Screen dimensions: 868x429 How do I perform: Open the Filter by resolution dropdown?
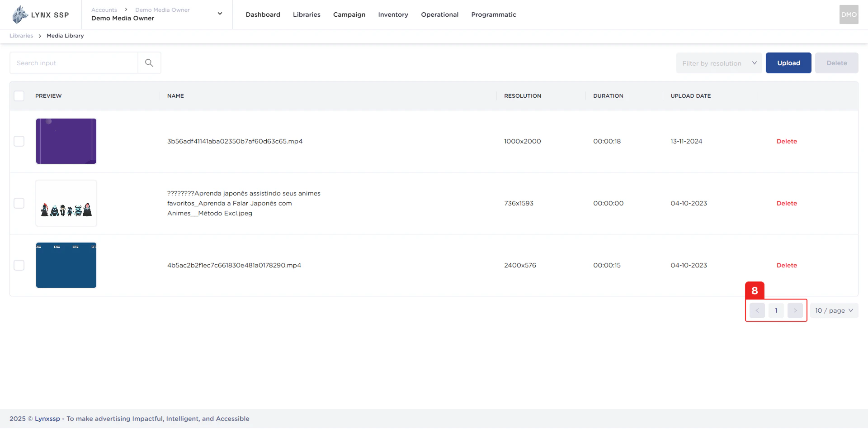[718, 63]
